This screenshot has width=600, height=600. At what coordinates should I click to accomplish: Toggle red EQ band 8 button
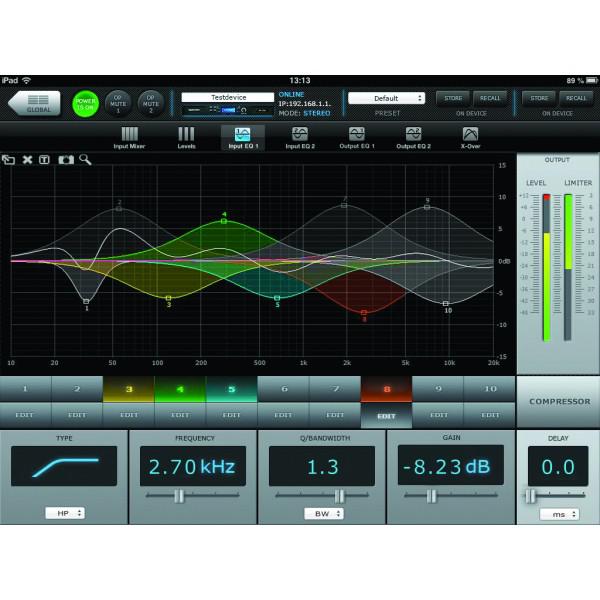click(386, 389)
